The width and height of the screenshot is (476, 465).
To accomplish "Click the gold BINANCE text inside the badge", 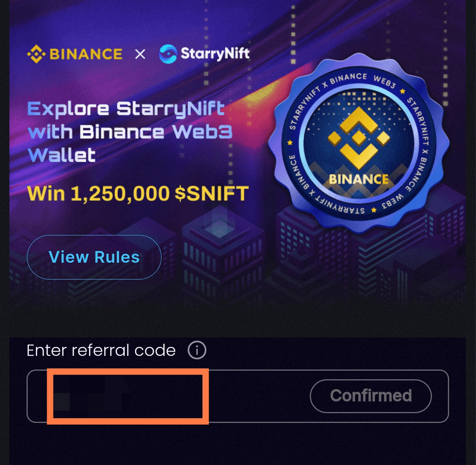I will point(359,179).
